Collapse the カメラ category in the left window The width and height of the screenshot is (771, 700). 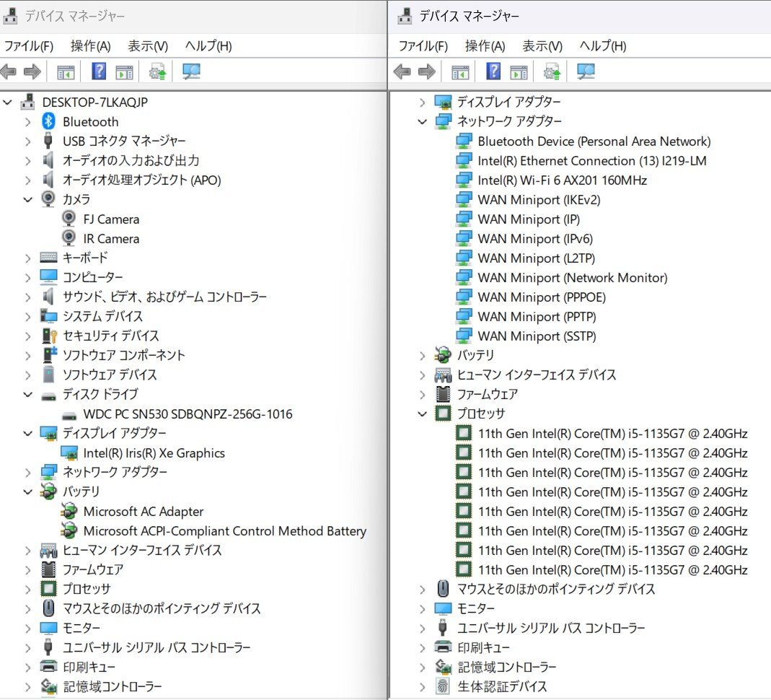tap(27, 199)
